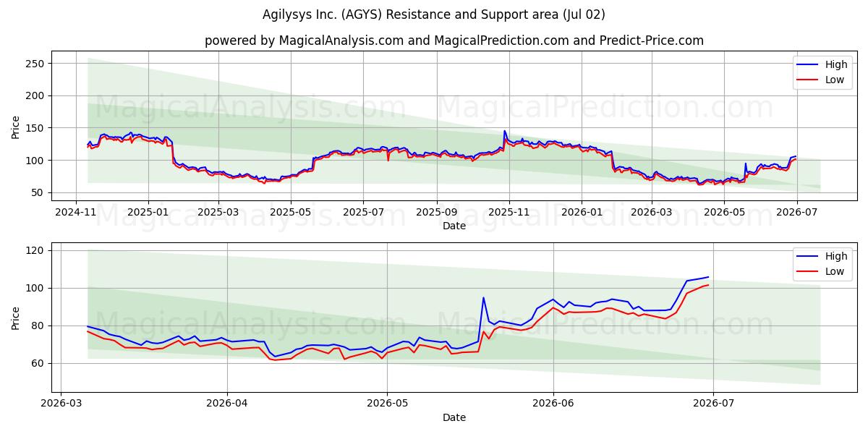
Task: Click the 'Price' y-axis title of bottom chart
Action: 16,318
